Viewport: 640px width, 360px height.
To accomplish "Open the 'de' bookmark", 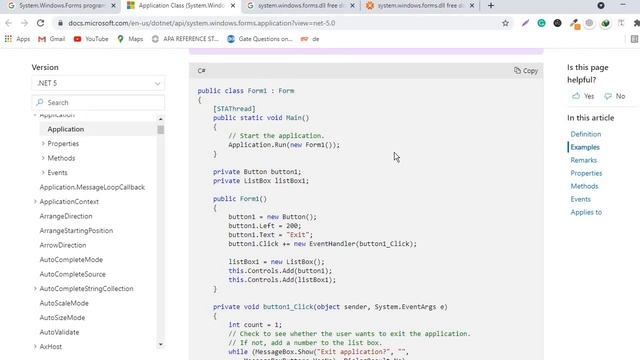I will click(x=310, y=39).
